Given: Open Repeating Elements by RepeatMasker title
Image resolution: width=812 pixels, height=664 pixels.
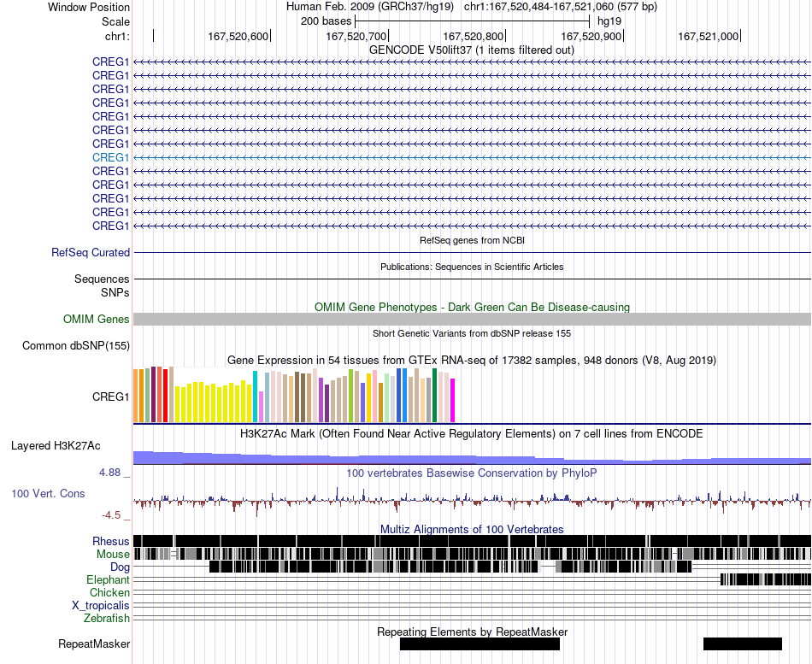Looking at the screenshot, I should click(473, 632).
